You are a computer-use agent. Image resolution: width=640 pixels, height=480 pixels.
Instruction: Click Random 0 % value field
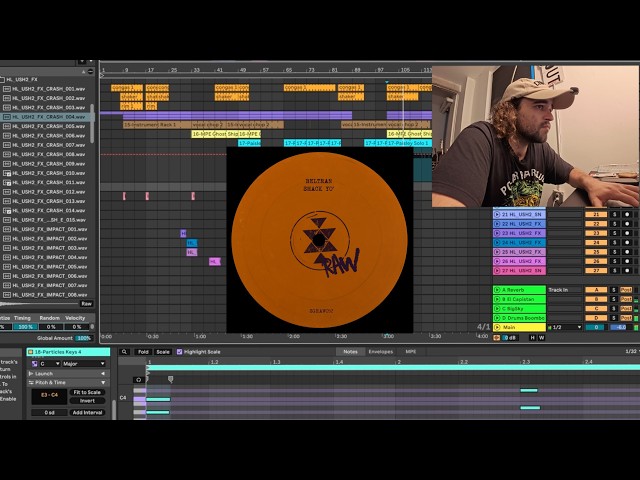pyautogui.click(x=51, y=327)
